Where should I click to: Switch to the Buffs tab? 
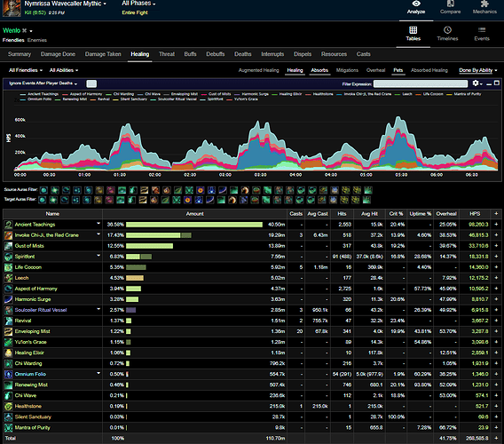coord(190,54)
